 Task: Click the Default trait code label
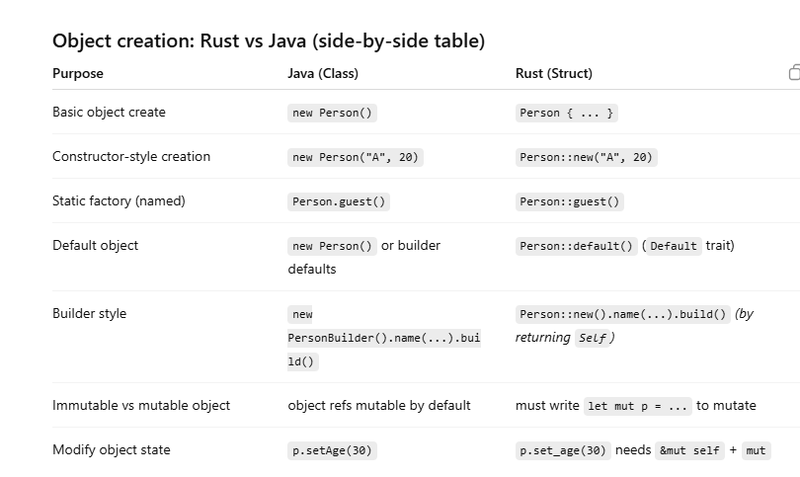coord(674,246)
